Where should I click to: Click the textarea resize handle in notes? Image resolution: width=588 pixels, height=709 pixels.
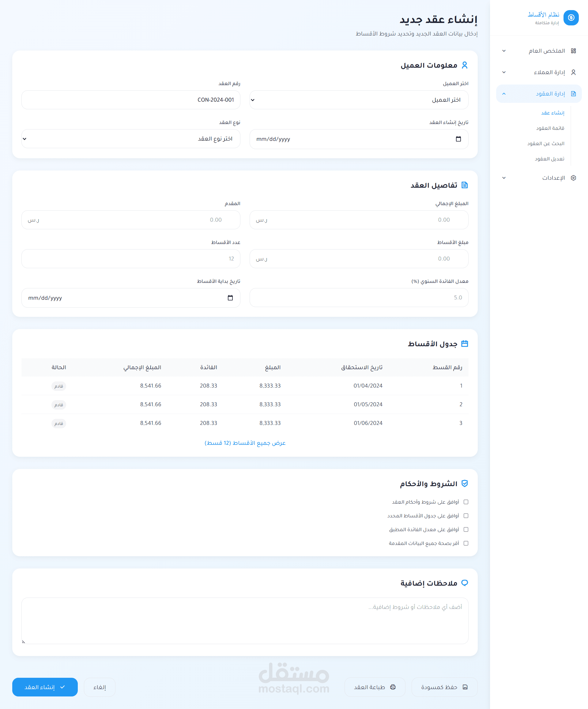(x=24, y=642)
